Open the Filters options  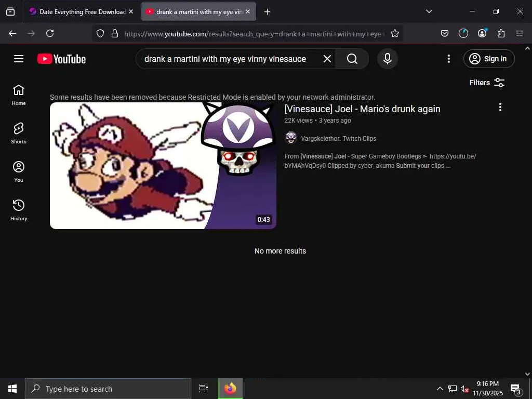click(487, 83)
